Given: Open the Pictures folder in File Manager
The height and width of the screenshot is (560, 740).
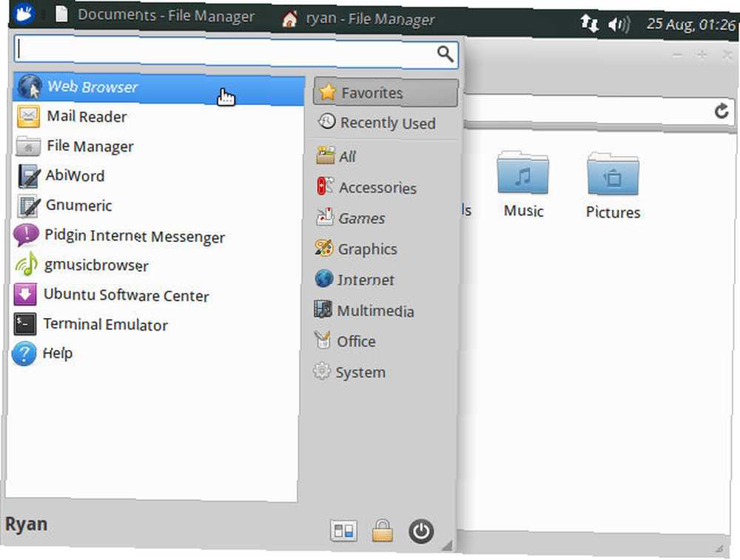Looking at the screenshot, I should coord(613,185).
